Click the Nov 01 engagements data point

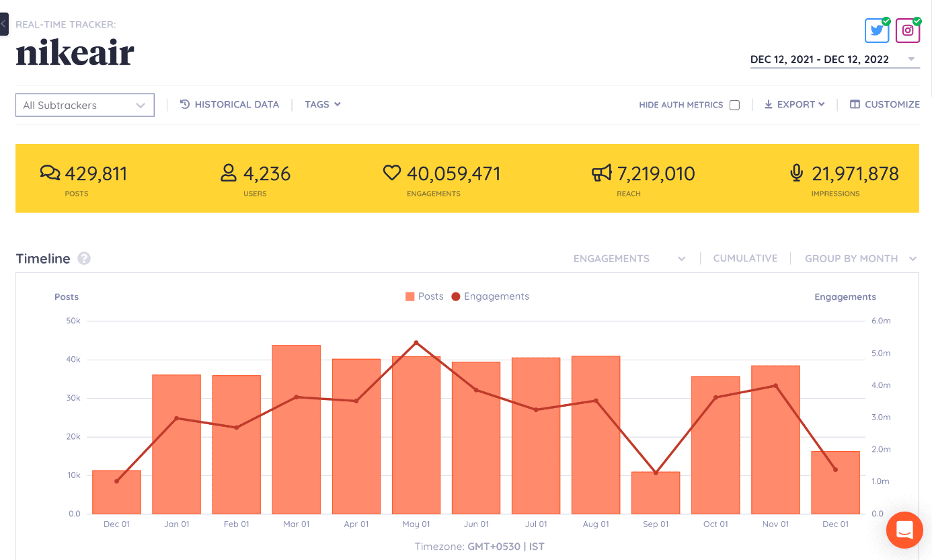pyautogui.click(x=775, y=386)
